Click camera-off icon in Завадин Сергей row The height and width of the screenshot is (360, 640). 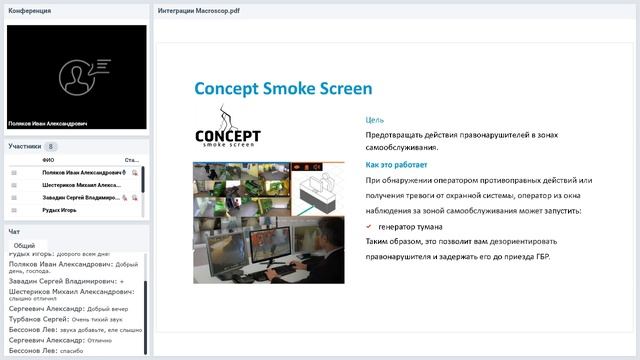[135, 198]
